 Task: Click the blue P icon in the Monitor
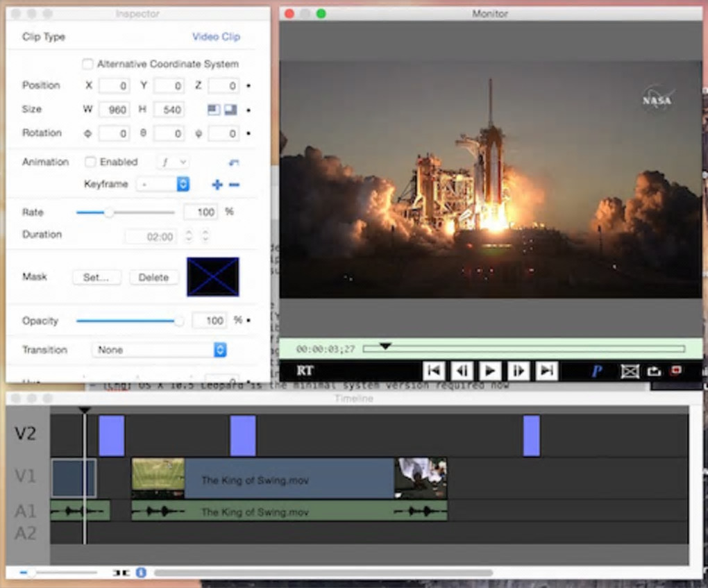[596, 371]
